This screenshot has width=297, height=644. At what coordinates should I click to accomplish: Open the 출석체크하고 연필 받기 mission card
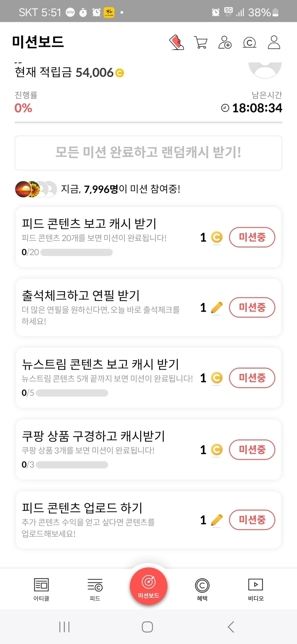pos(107,307)
